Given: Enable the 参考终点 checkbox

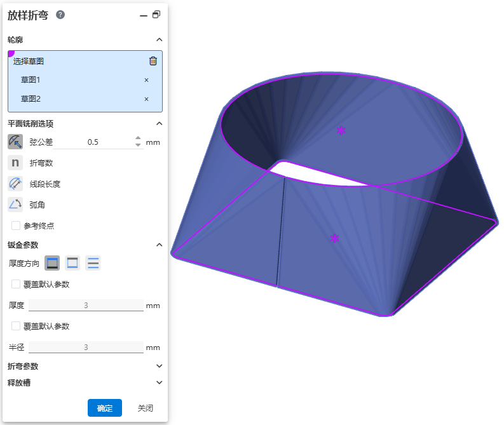Looking at the screenshot, I should pyautogui.click(x=16, y=226).
